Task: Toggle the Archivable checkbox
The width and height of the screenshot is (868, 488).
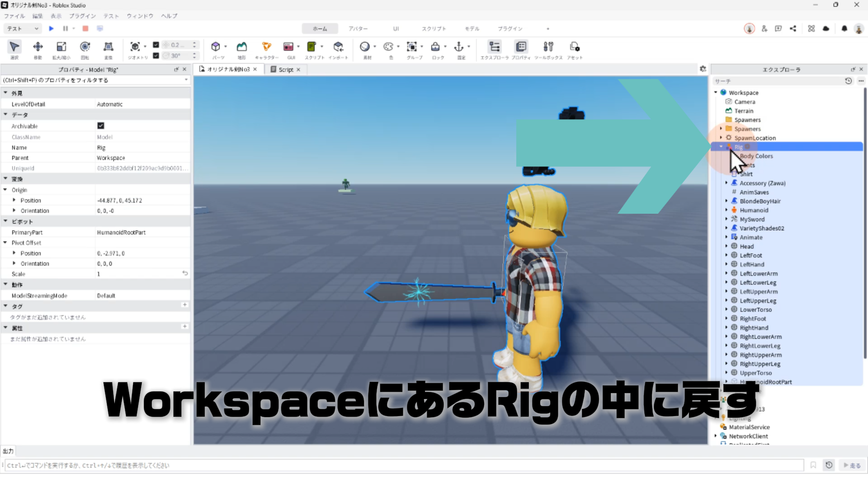Action: pos(101,126)
